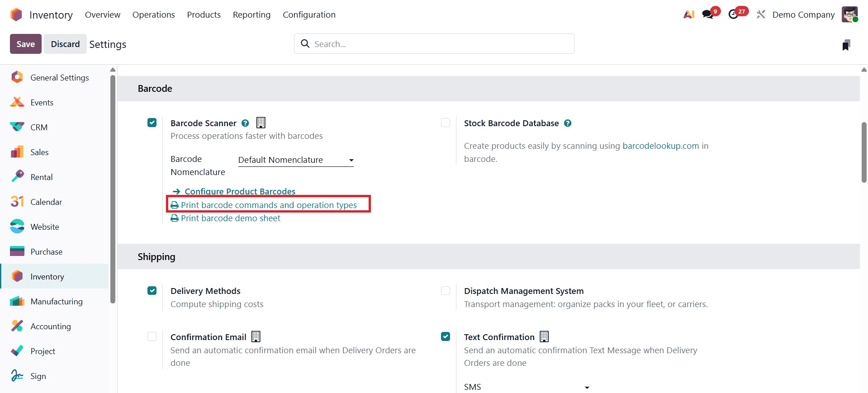Select Manufacturing settings in sidebar
The image size is (868, 393).
(x=54, y=301)
